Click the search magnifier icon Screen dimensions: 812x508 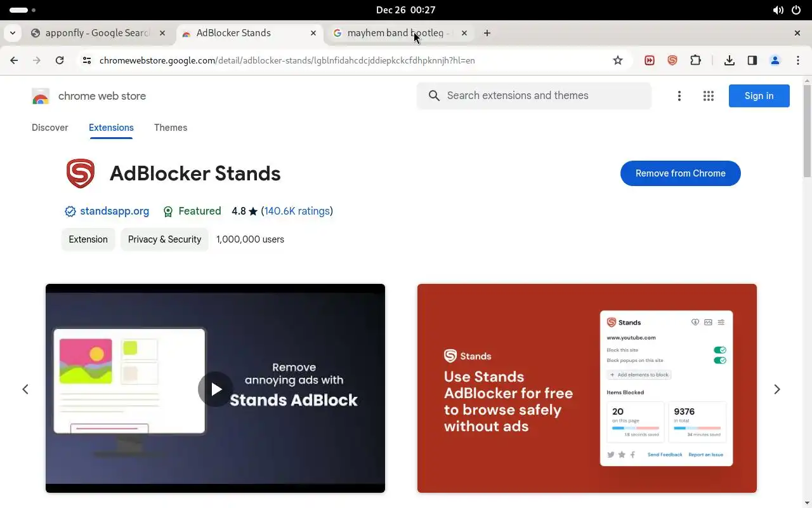(x=434, y=95)
